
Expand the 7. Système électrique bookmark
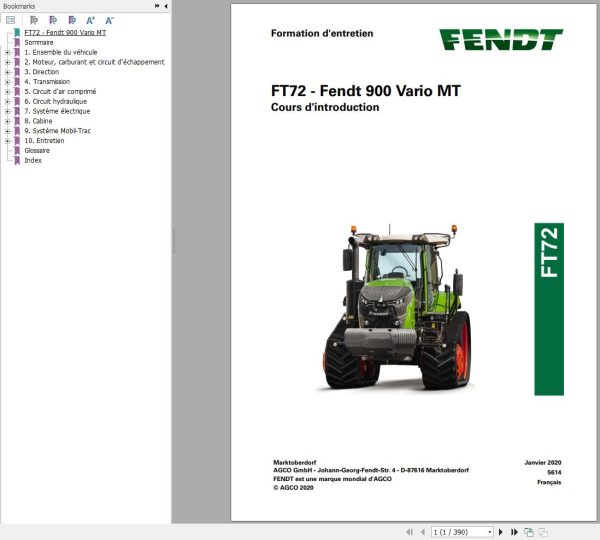[x=7, y=111]
